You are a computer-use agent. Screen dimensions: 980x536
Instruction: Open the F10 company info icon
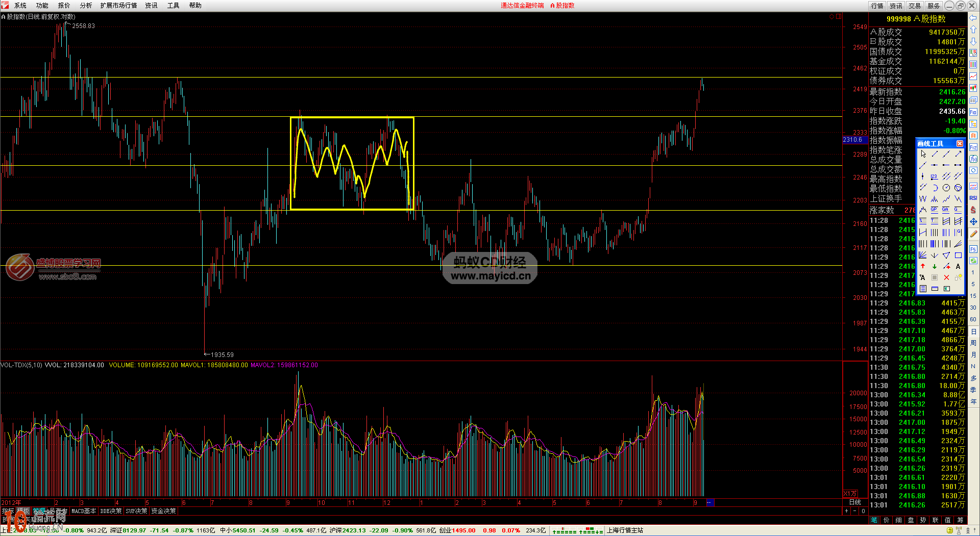pyautogui.click(x=973, y=112)
